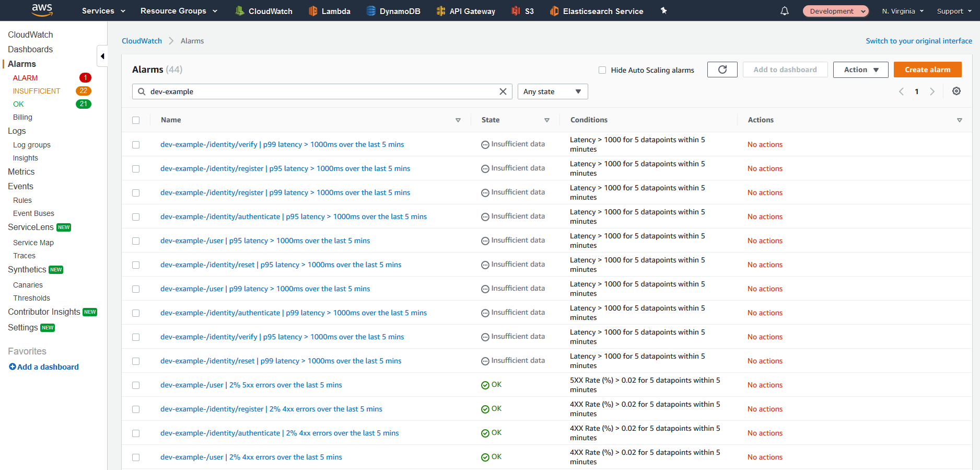The width and height of the screenshot is (980, 470).
Task: Select the /identity/authenticate p95 latency checkbox
Action: (x=136, y=217)
